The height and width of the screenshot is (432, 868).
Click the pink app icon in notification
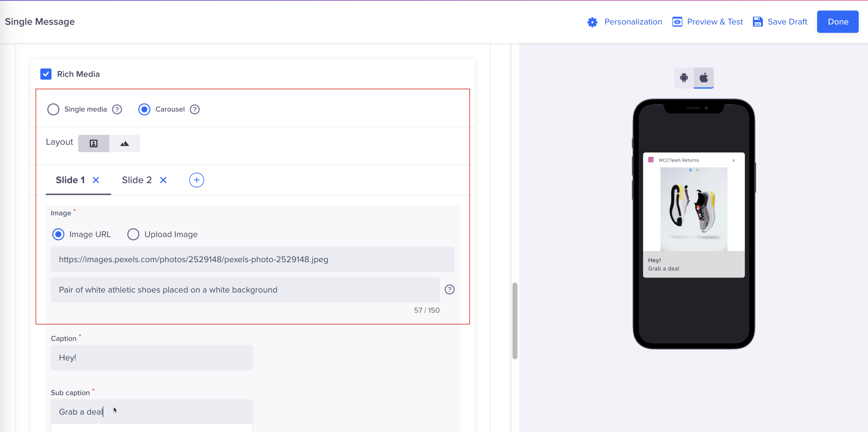[x=651, y=160]
